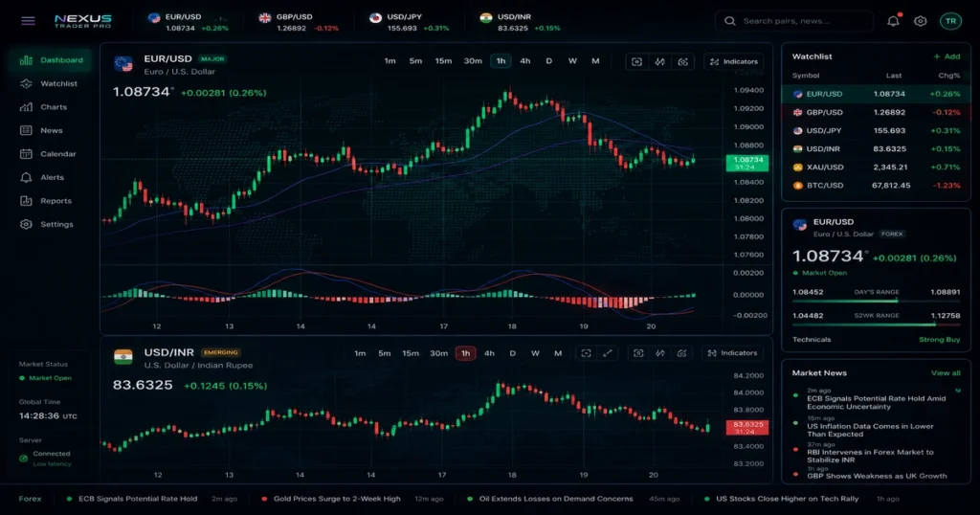Click the server connected status icon
Viewport: 980px width, 515px height.
click(23, 459)
